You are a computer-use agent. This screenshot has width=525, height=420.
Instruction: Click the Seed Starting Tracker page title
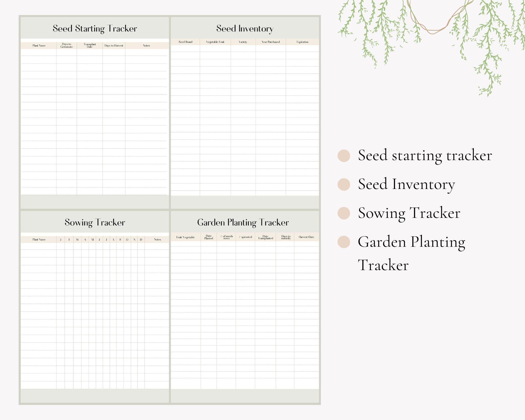pos(95,29)
